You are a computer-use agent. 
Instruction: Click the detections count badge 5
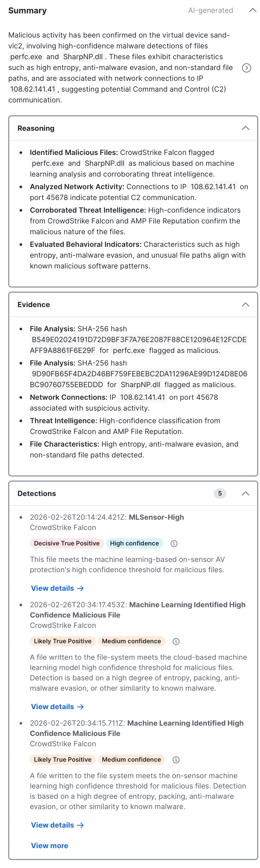point(220,493)
